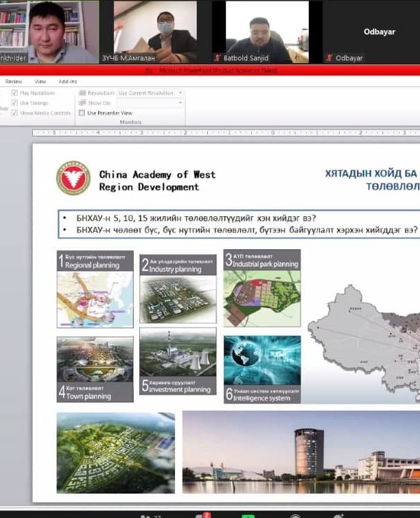Click the muted mic icon beside Odbayar

pyautogui.click(x=330, y=58)
